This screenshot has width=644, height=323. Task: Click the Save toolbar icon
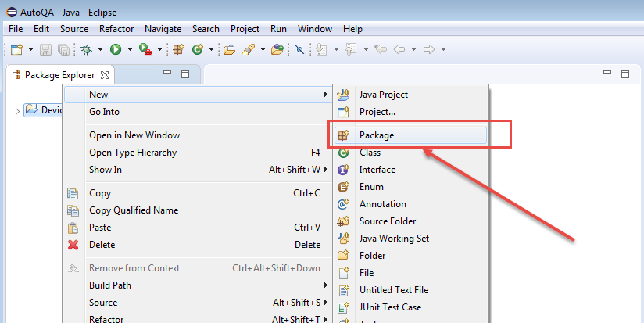point(45,49)
